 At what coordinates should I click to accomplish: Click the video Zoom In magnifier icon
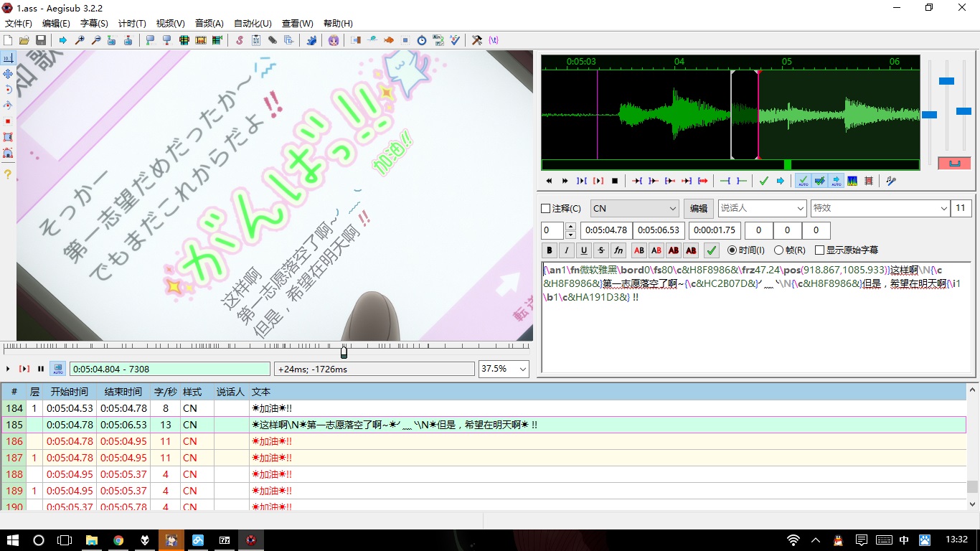pyautogui.click(x=80, y=40)
